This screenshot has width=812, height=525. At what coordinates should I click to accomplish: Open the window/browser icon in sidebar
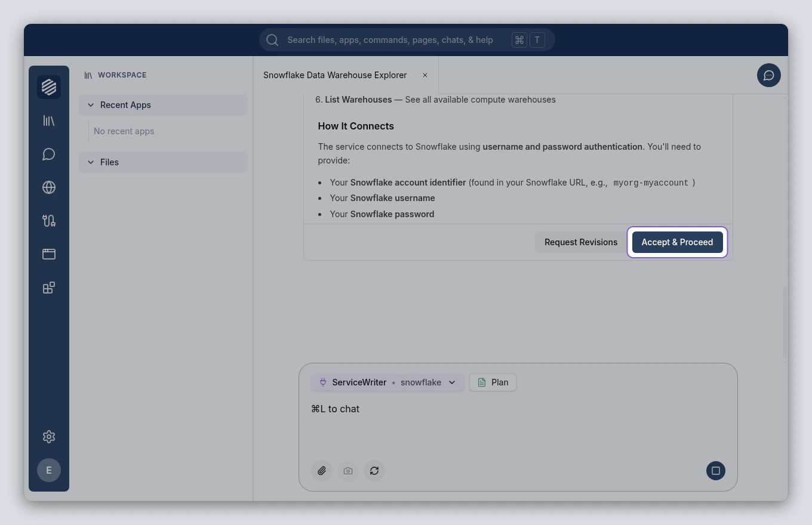point(49,254)
